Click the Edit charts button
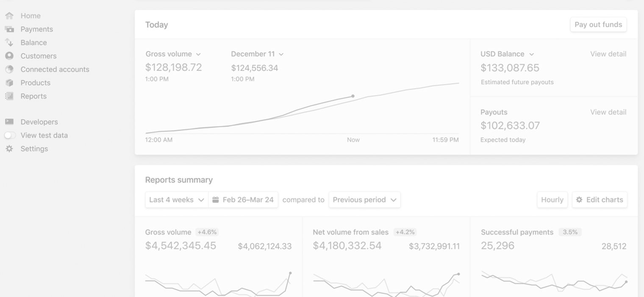The width and height of the screenshot is (644, 297). pyautogui.click(x=600, y=200)
